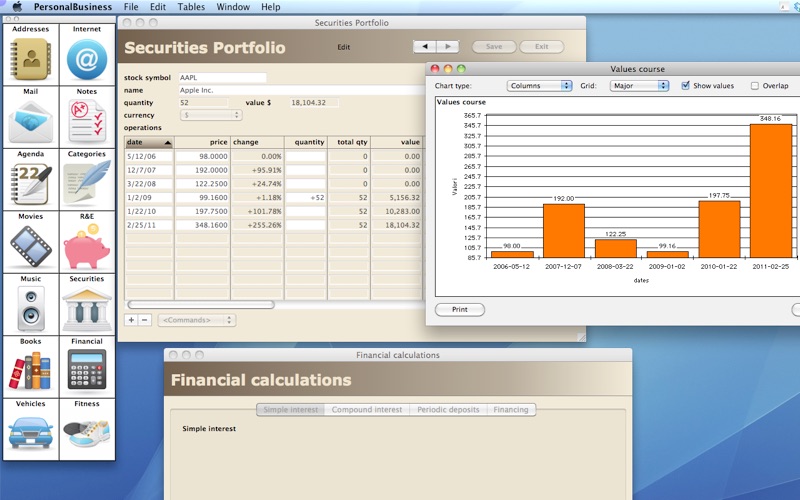Screen dimensions: 800x500
Task: Open the Window menu
Action: 233,7
